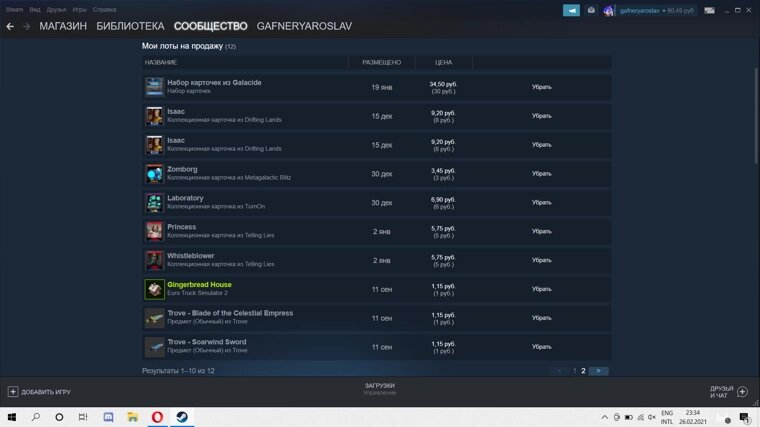Switch to the МАГАЗИН tab
Screen dimensions: 760x427
(x=63, y=27)
